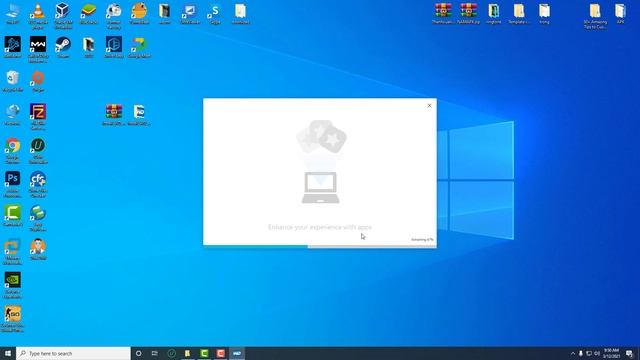
Task: Open the green U-circle taskbar app
Action: [171, 353]
